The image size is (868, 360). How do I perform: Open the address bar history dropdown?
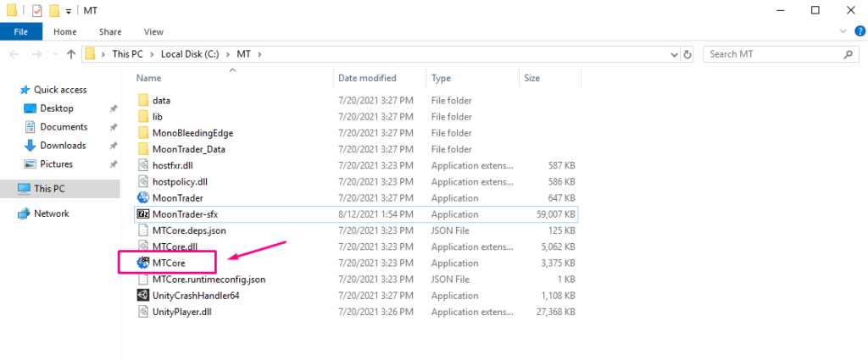pyautogui.click(x=674, y=54)
